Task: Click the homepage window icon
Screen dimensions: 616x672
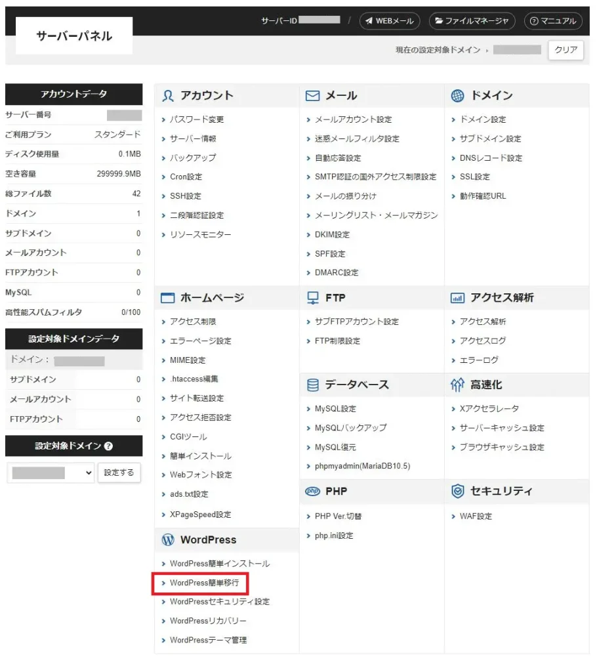Action: pos(168,298)
